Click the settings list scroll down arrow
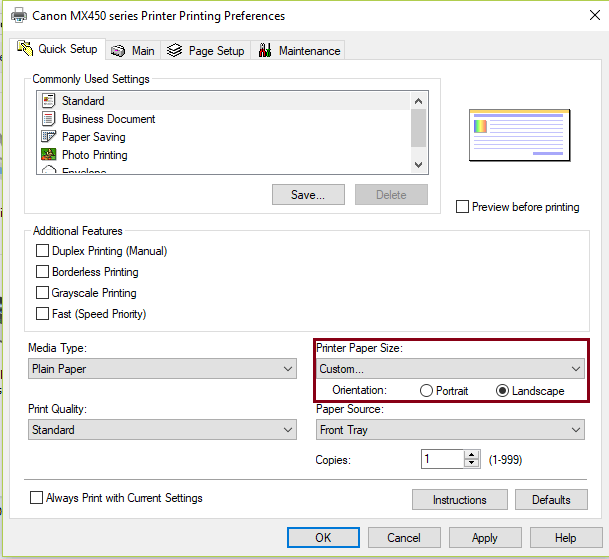Screen dimensions: 609x559 point(418,165)
